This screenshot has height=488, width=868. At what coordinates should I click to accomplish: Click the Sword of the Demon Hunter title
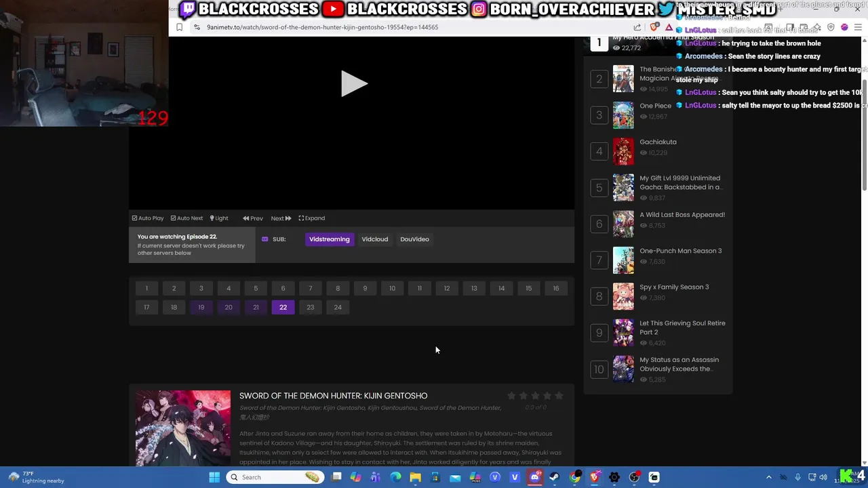333,396
